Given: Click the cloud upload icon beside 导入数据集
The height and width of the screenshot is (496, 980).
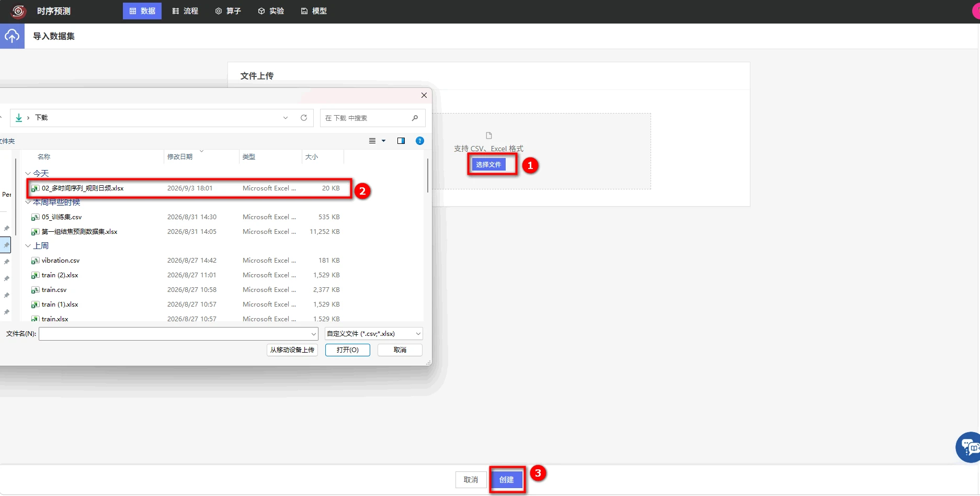Looking at the screenshot, I should [x=12, y=36].
